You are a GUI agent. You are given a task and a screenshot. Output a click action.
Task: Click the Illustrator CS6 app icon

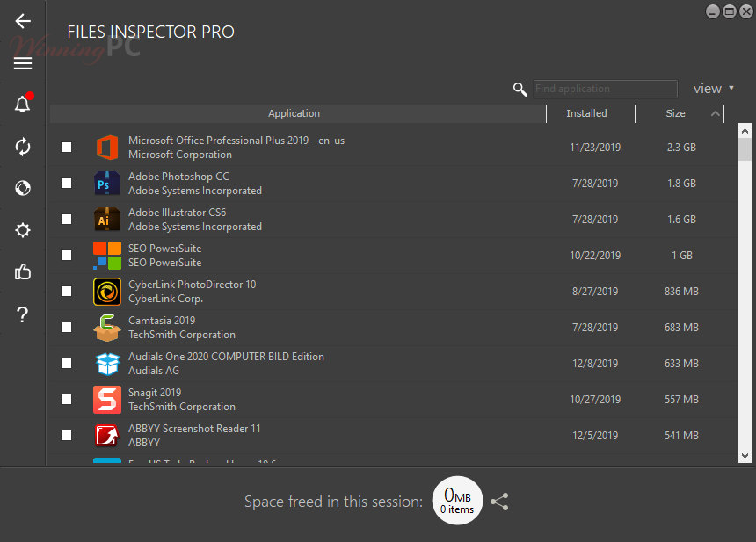107,220
